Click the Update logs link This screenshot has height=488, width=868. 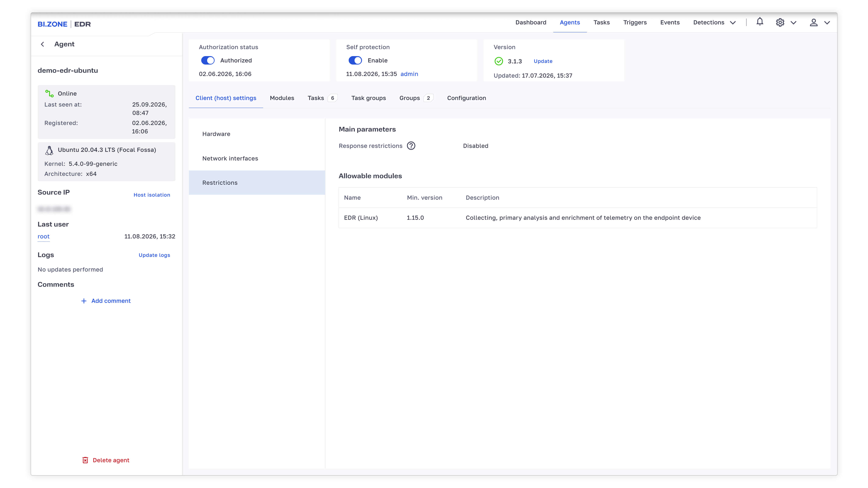click(x=154, y=255)
